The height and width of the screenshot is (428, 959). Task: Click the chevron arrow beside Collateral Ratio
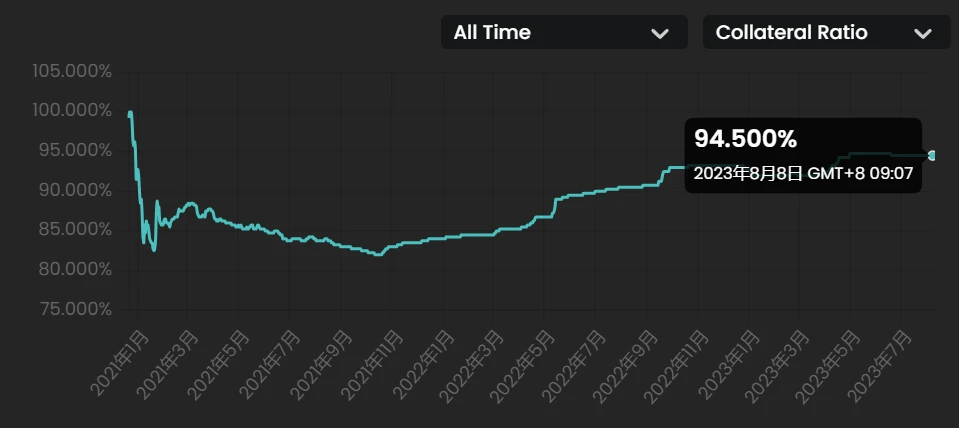click(x=922, y=33)
